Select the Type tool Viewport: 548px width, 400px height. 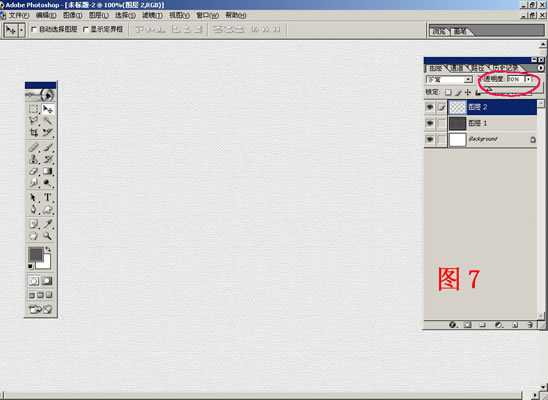coord(47,198)
